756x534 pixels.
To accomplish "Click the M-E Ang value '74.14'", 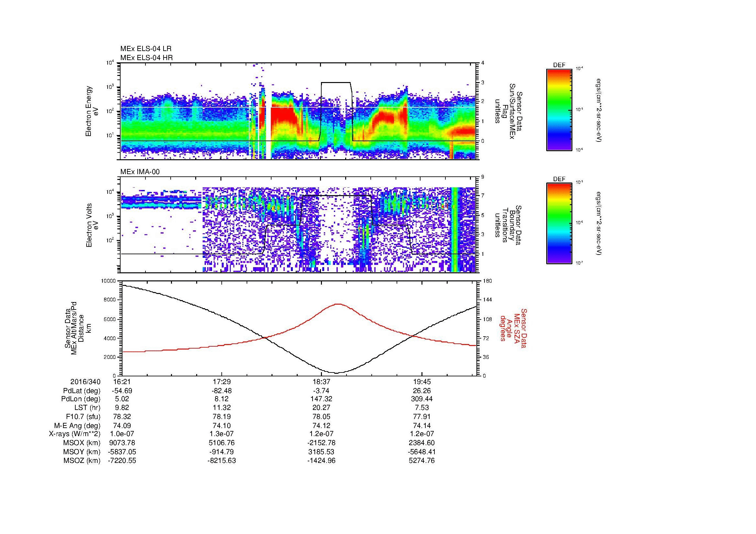I will [x=422, y=425].
